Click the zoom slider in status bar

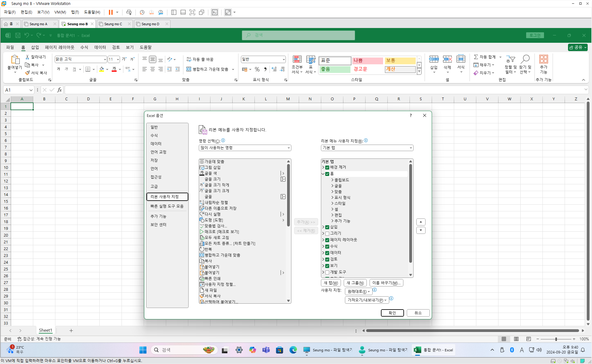(556, 339)
